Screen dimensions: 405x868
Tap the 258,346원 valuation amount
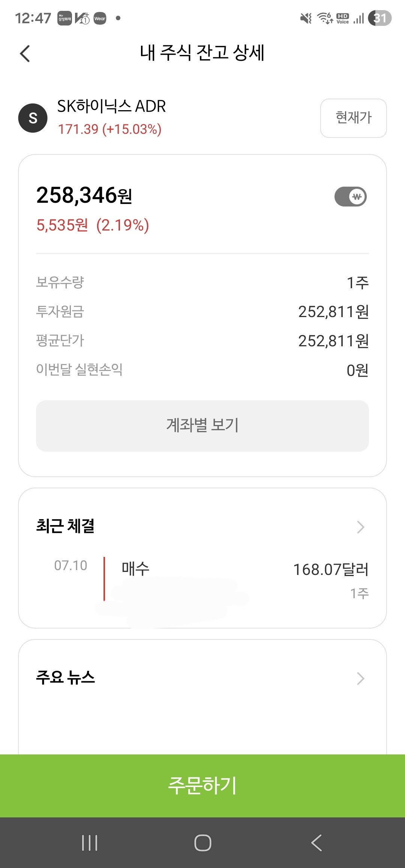84,195
